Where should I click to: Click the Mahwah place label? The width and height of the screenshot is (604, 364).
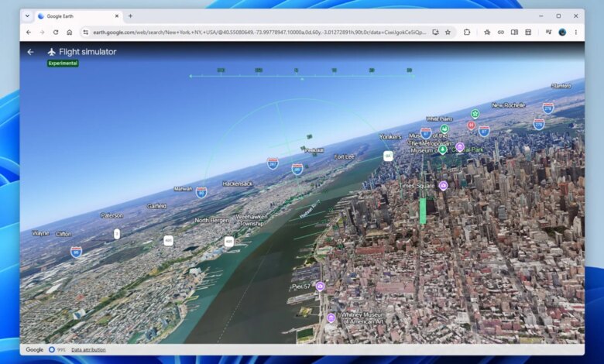[183, 189]
